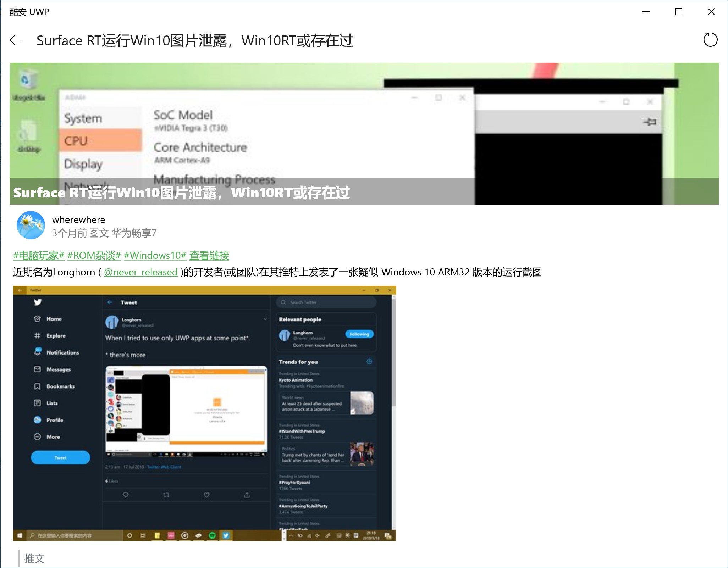Click the Following toggle beside Longhorn
This screenshot has height=568, width=728.
click(x=359, y=334)
